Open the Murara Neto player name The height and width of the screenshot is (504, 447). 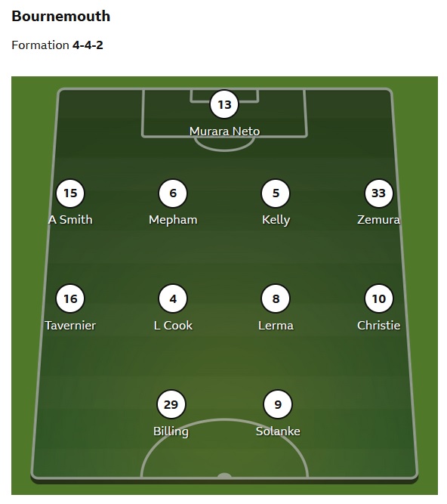click(224, 131)
